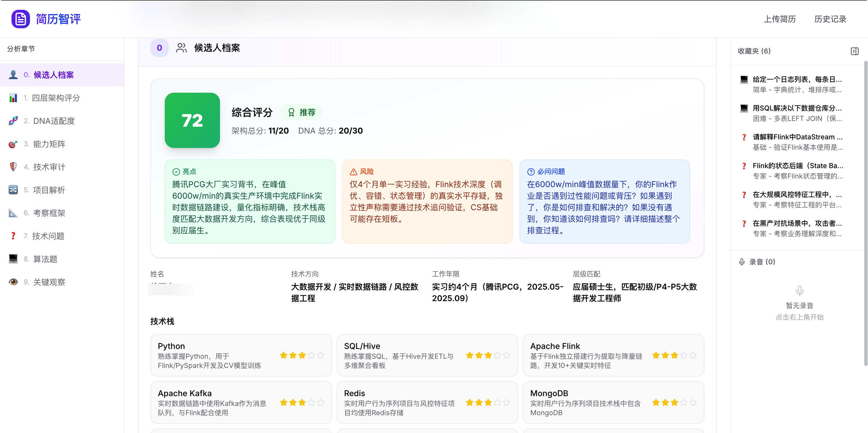
Task: Click the eye icon for 关键观察
Action: [x=13, y=282]
